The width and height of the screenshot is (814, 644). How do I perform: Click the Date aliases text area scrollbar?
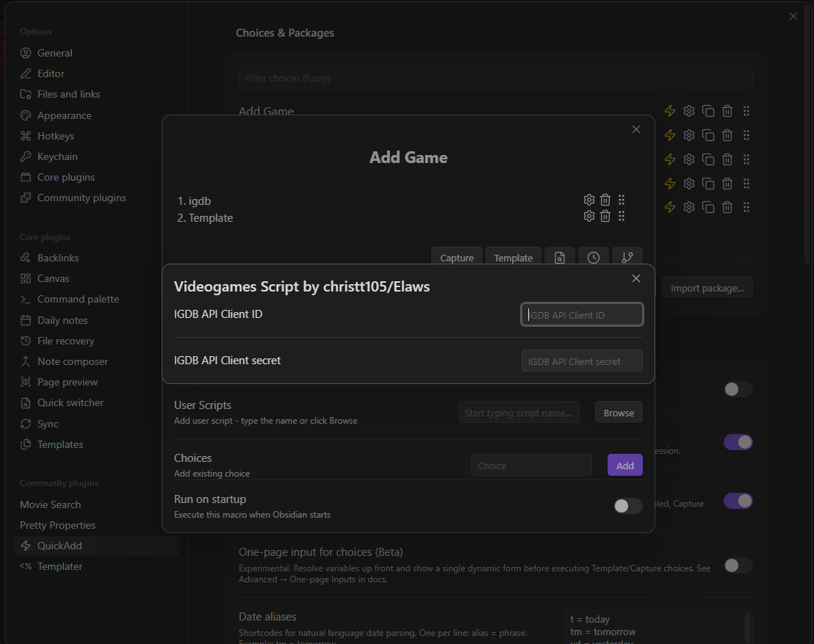click(748, 628)
